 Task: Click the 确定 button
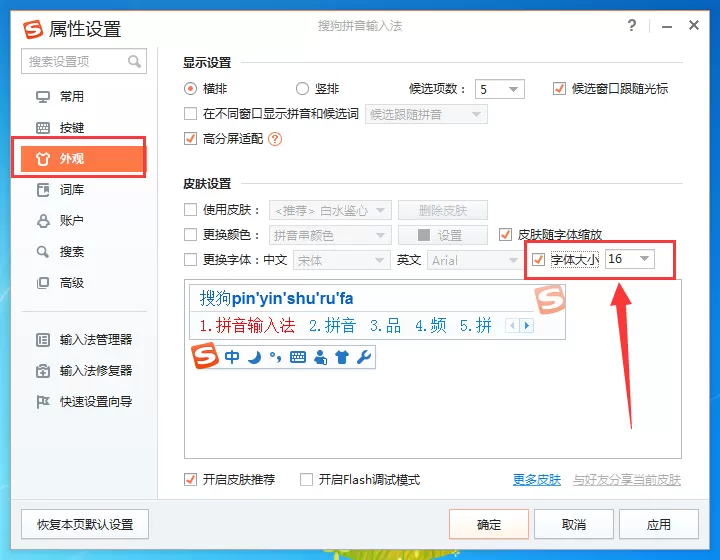click(489, 524)
